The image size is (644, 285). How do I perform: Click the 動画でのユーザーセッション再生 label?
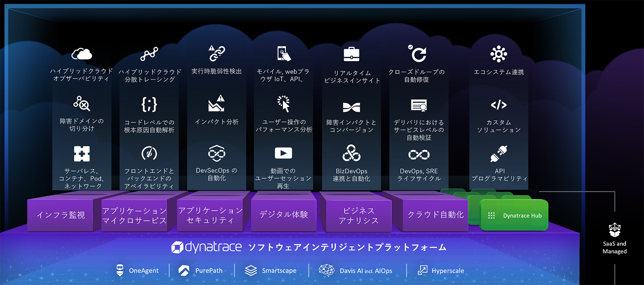(283, 178)
